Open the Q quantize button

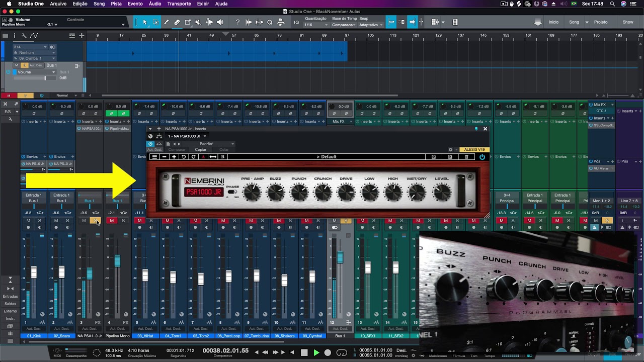click(270, 22)
